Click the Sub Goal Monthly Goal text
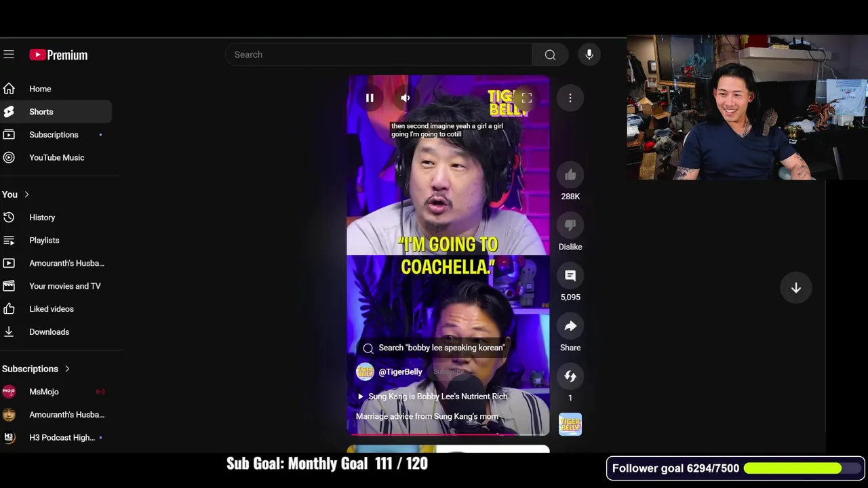This screenshot has height=488, width=868. coord(327,464)
